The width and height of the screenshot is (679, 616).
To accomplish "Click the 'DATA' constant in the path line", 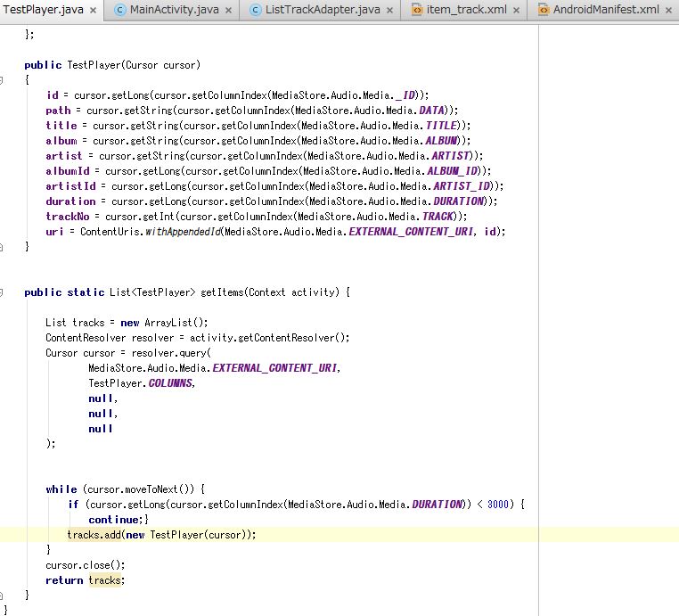I will (x=432, y=111).
